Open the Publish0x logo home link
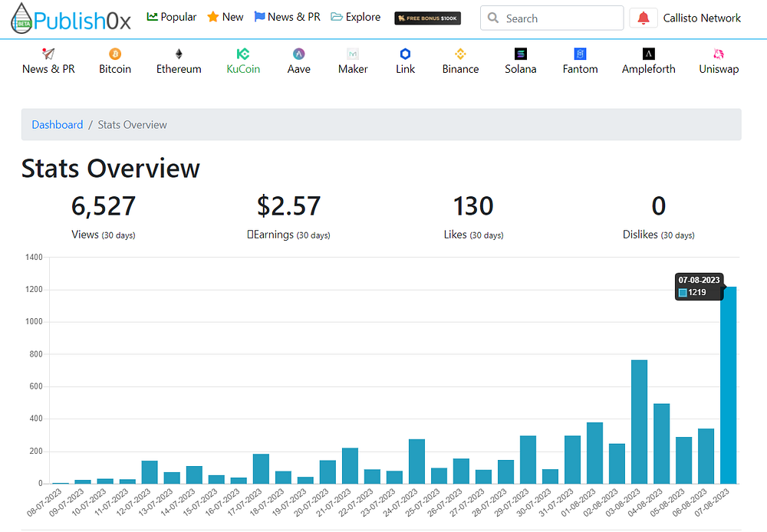The width and height of the screenshot is (767, 532). pos(71,18)
